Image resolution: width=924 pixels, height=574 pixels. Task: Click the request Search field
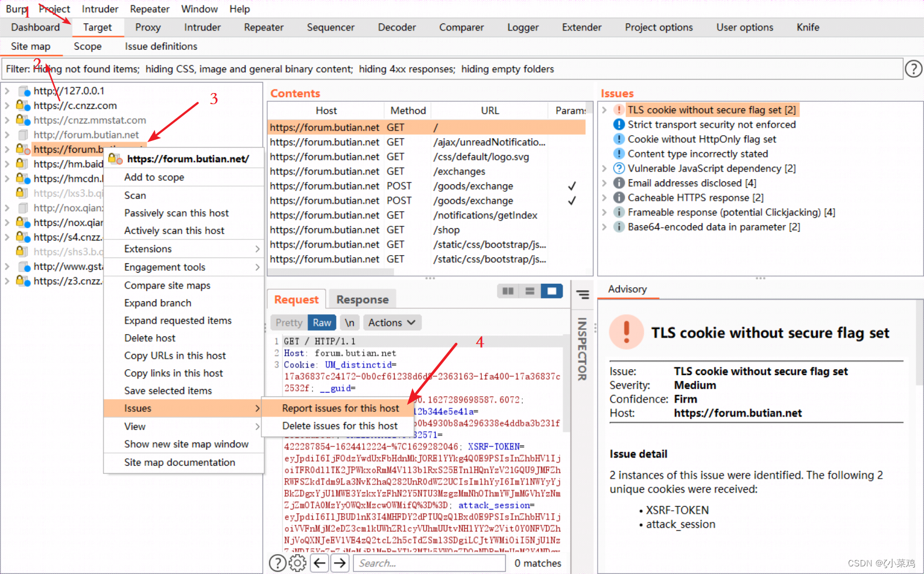(x=430, y=563)
